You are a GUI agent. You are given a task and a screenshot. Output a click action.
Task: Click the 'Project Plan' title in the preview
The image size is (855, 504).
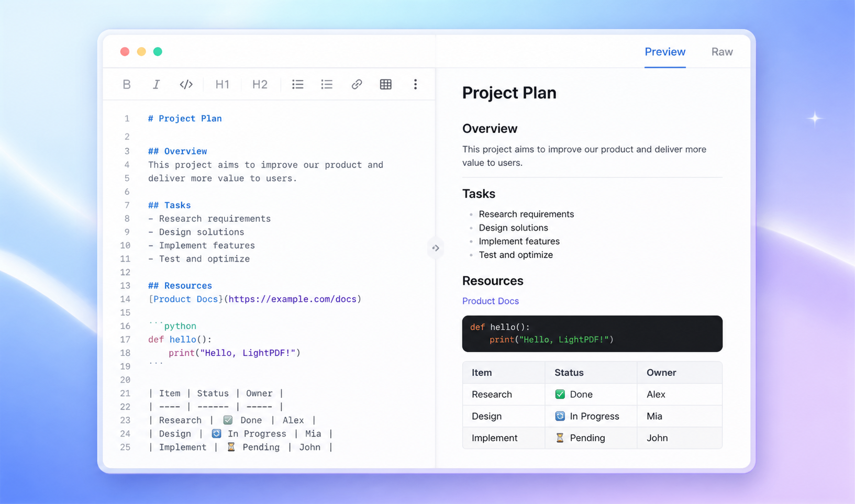click(509, 93)
